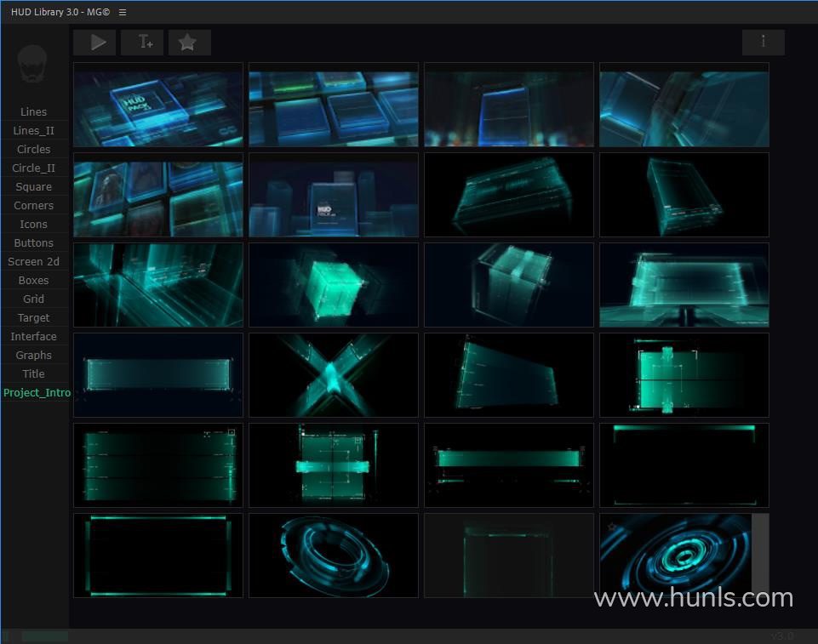Go to the Target category
Viewport: 818px width, 644px height.
33,318
